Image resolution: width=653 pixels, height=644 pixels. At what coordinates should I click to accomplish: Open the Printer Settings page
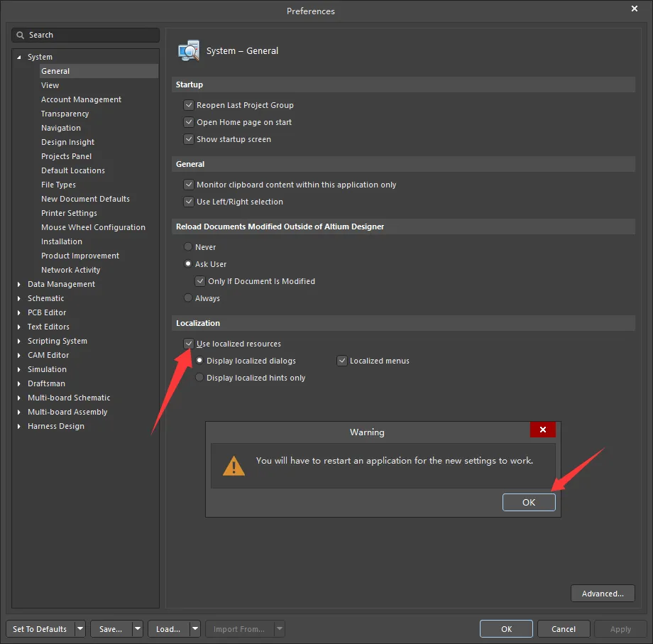click(x=69, y=213)
